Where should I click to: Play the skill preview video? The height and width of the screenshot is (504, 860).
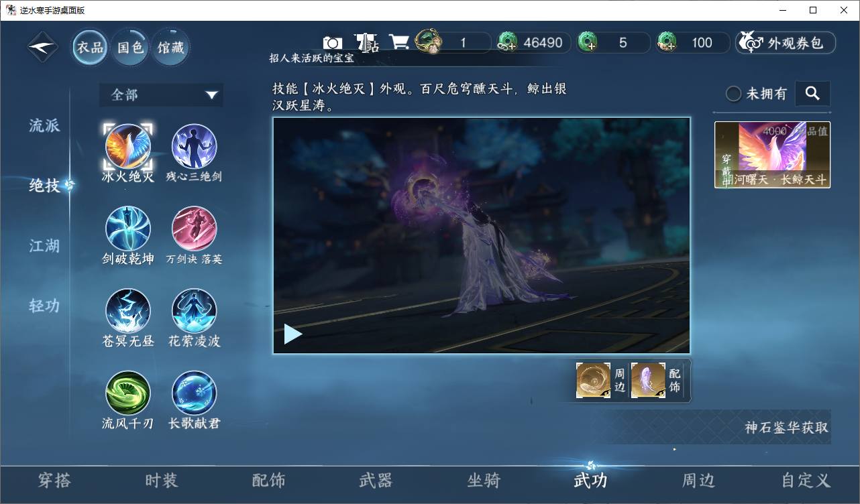click(292, 334)
